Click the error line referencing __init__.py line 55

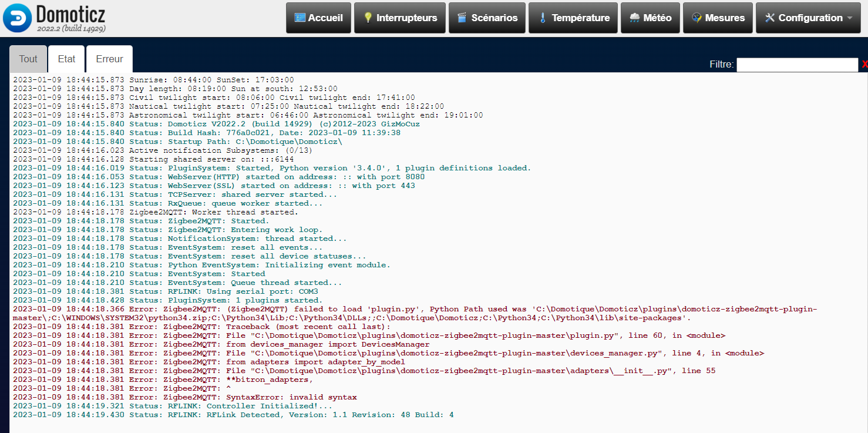tap(364, 371)
